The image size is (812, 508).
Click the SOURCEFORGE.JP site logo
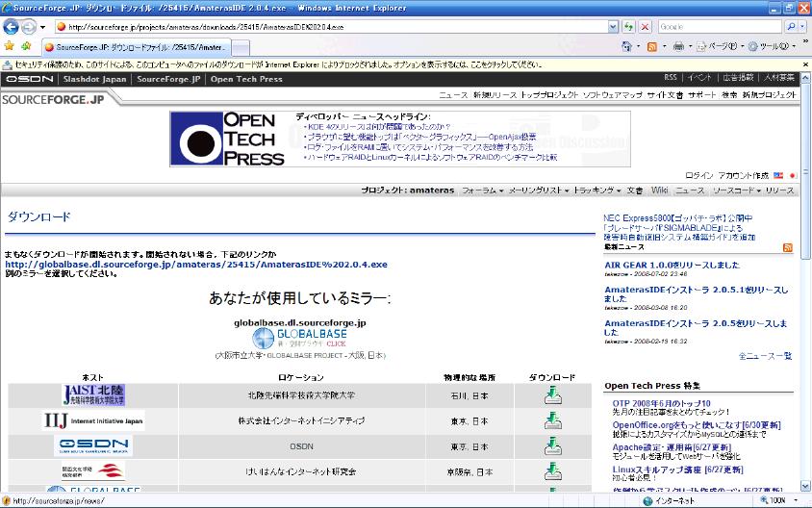coord(53,99)
